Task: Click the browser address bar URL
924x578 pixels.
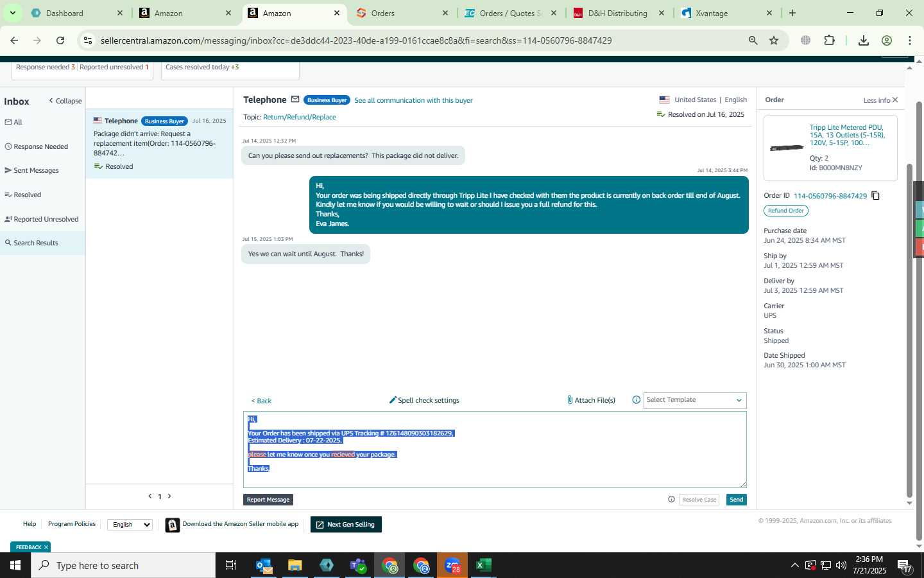Action: (356, 40)
